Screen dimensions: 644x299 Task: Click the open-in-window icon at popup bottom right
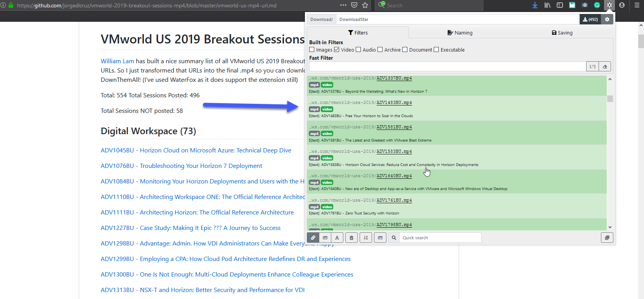pyautogui.click(x=607, y=238)
